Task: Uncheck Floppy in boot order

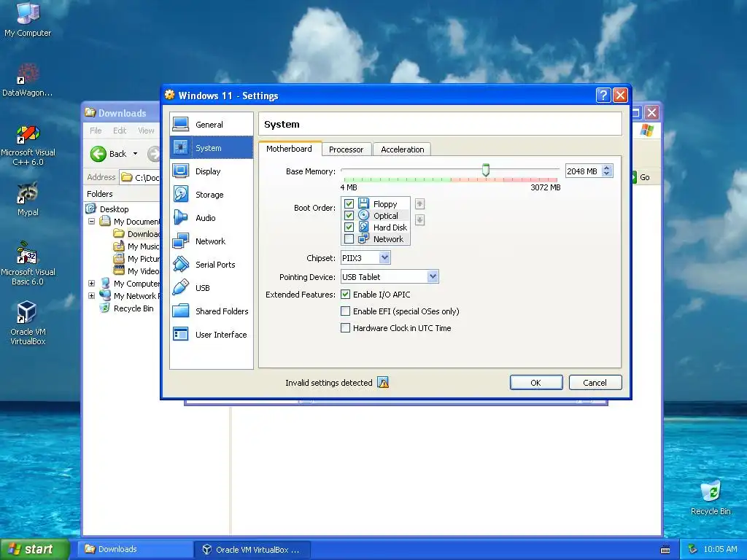Action: (349, 204)
